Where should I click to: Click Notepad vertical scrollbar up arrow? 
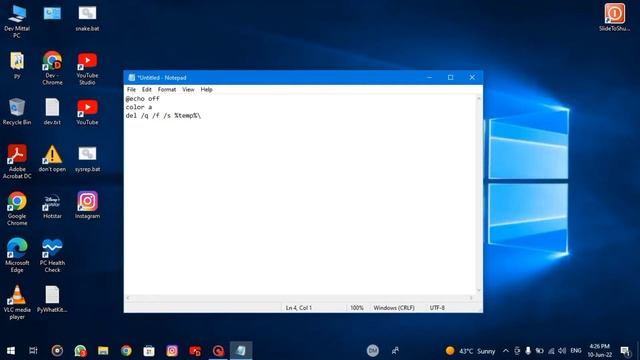pyautogui.click(x=479, y=99)
